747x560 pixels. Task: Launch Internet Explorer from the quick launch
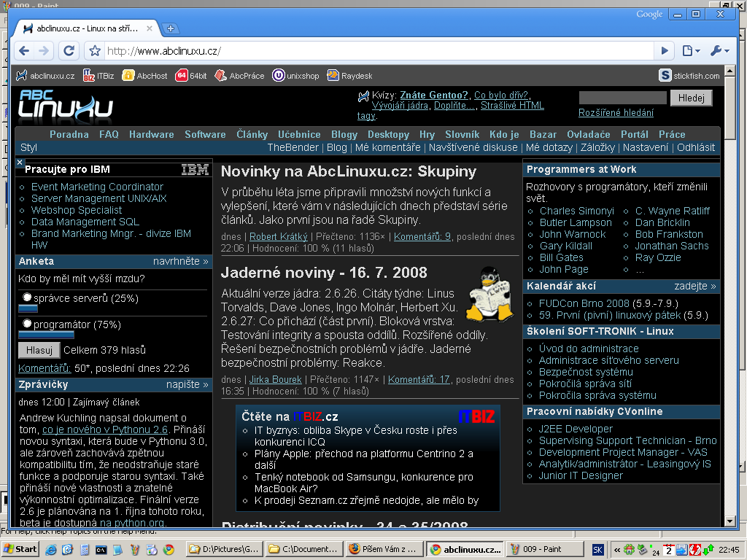pos(50,550)
